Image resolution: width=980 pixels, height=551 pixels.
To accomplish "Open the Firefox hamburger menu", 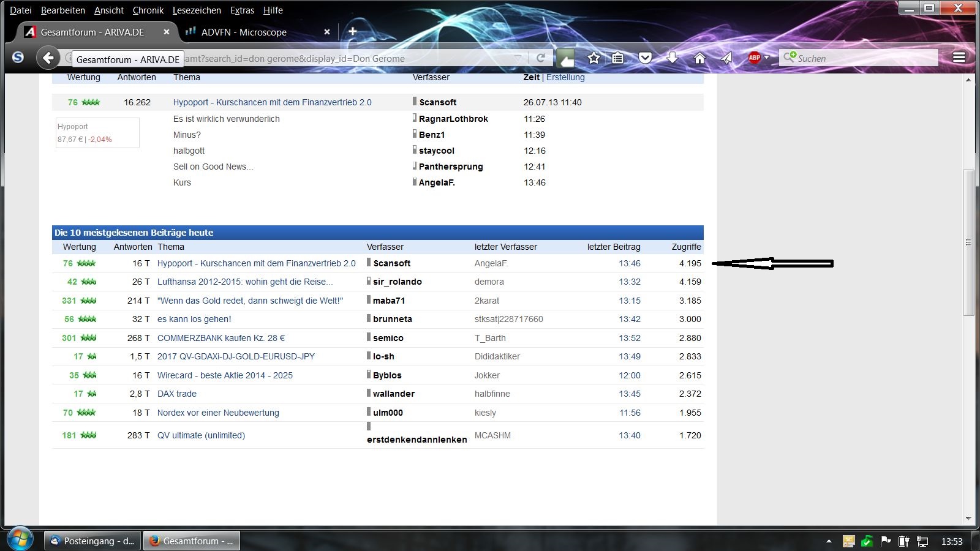I will pyautogui.click(x=959, y=58).
